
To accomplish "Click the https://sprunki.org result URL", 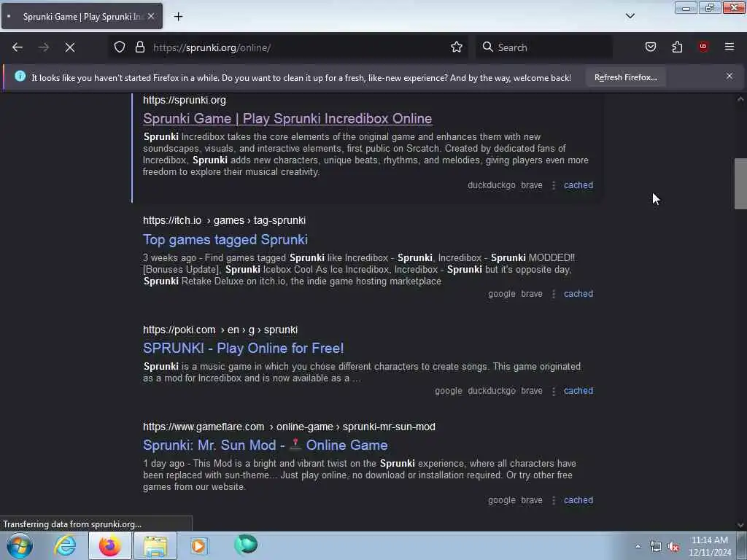I will coord(185,100).
